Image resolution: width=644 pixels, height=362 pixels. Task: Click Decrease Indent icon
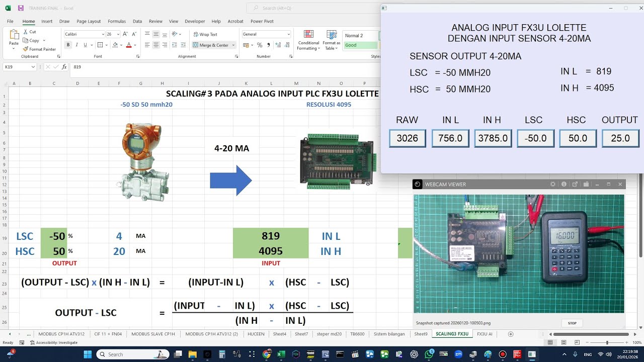(x=175, y=45)
